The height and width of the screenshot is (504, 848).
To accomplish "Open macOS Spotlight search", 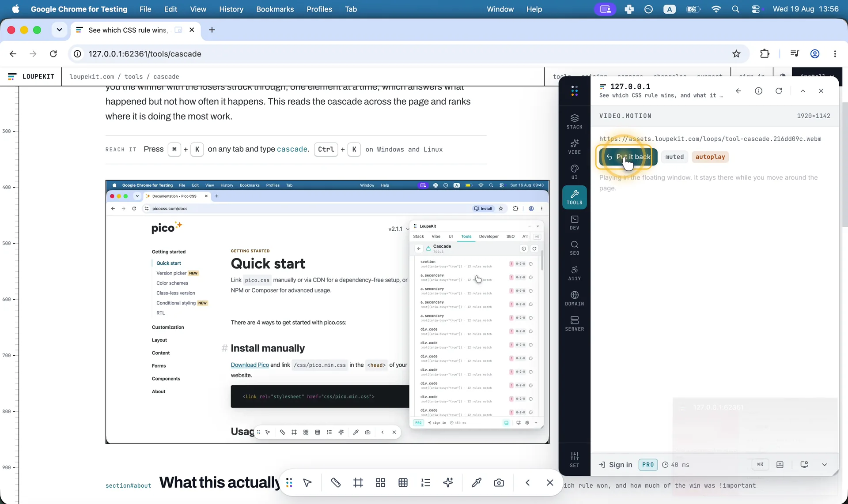I will (735, 9).
